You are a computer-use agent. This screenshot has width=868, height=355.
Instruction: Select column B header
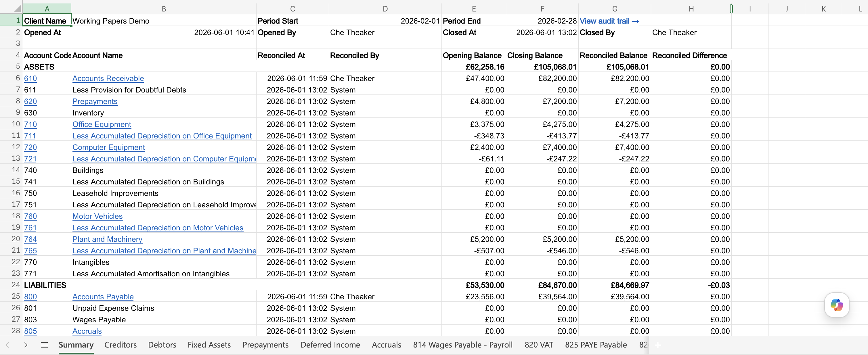click(x=164, y=9)
